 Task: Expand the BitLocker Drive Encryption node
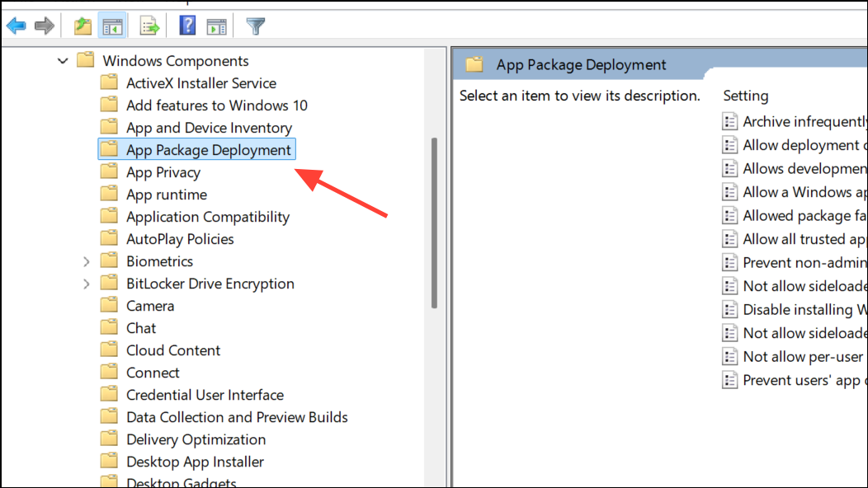87,283
